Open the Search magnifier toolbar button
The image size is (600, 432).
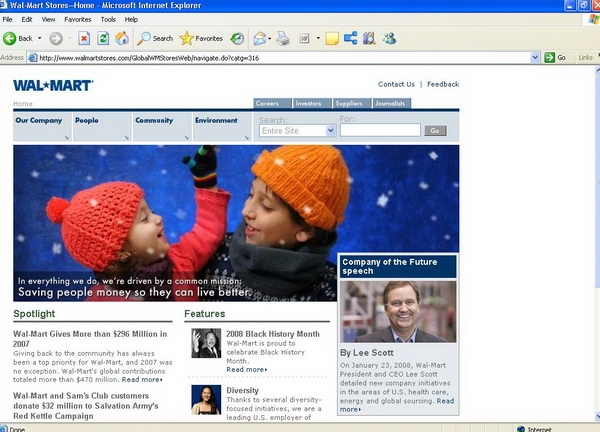[155, 38]
